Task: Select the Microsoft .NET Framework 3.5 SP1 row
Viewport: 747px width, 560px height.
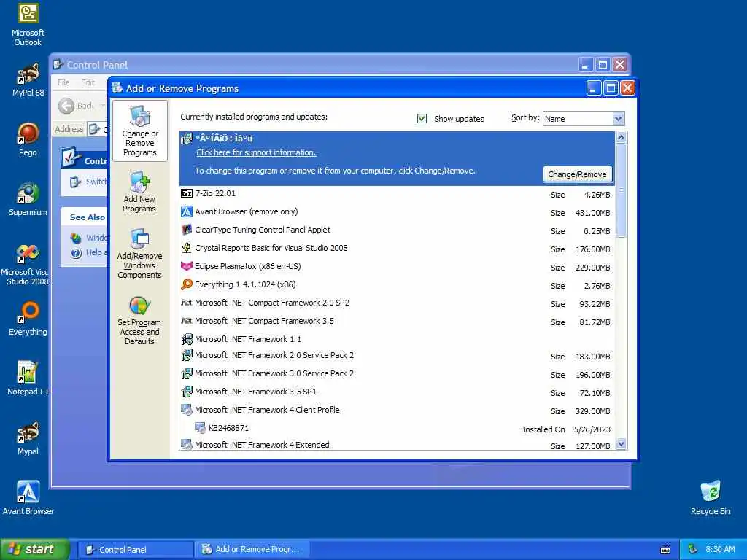Action: pos(397,392)
